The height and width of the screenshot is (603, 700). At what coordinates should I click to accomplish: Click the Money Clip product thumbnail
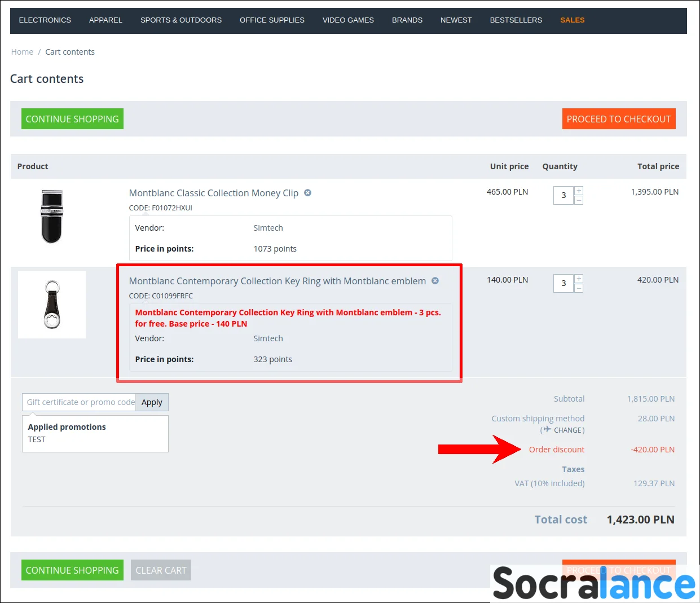52,217
